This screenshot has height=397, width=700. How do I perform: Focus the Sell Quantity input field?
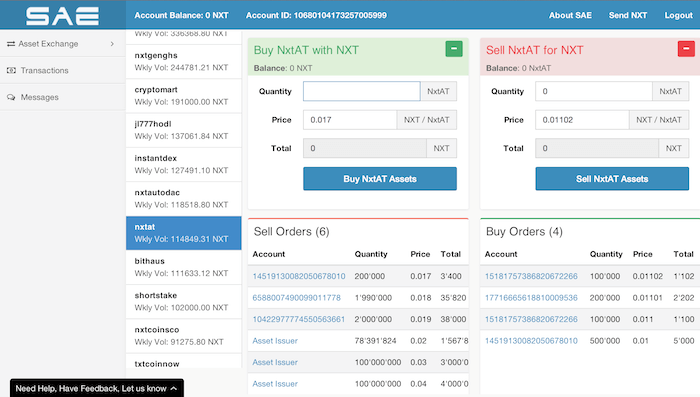[594, 91]
